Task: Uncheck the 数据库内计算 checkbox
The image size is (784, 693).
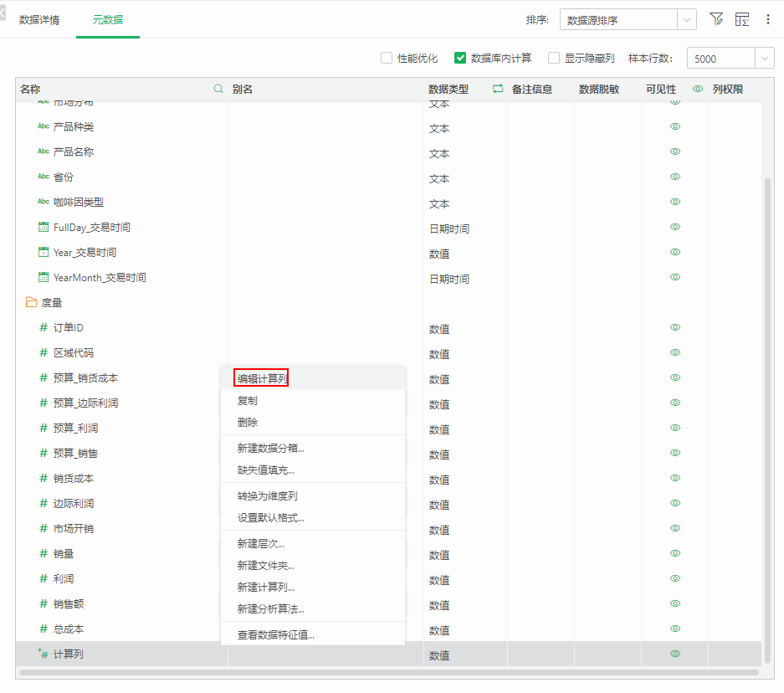Action: point(460,59)
